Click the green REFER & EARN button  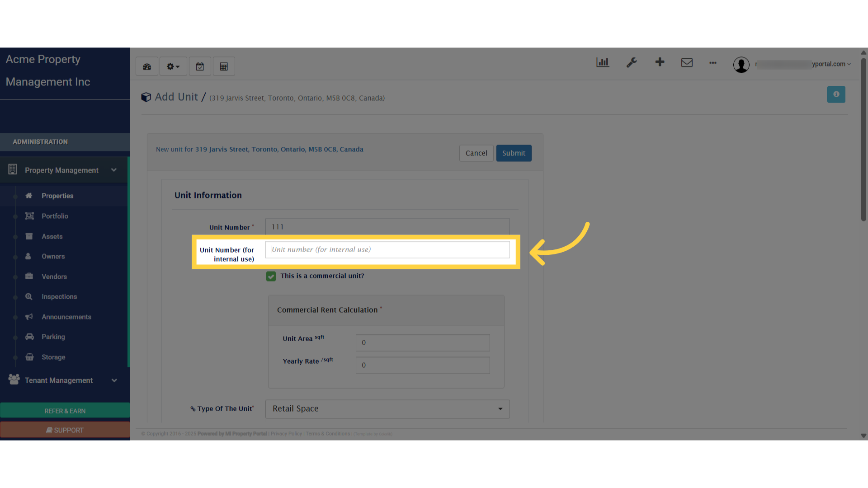(65, 411)
